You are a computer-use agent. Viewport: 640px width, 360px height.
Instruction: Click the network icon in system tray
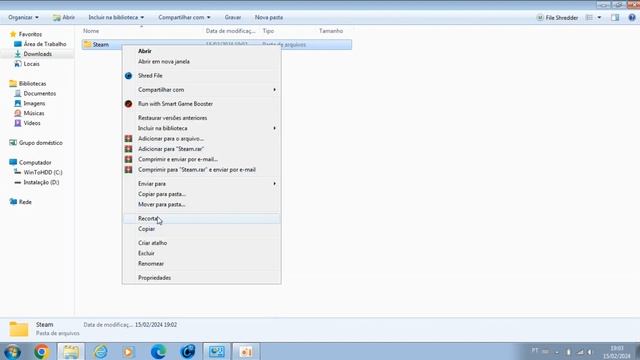pyautogui.click(x=580, y=352)
